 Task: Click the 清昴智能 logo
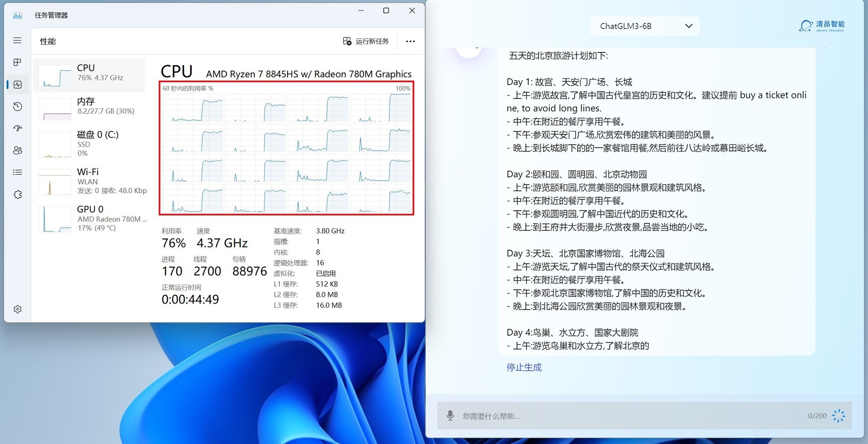822,26
